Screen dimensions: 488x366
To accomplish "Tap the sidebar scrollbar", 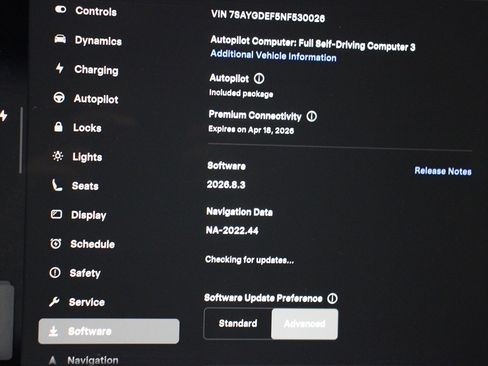I will (21, 140).
